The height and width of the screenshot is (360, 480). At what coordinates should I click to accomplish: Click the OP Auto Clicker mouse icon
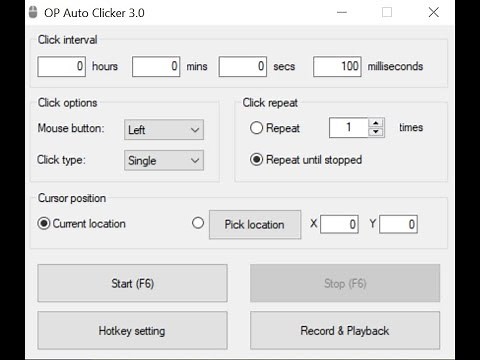click(x=33, y=13)
